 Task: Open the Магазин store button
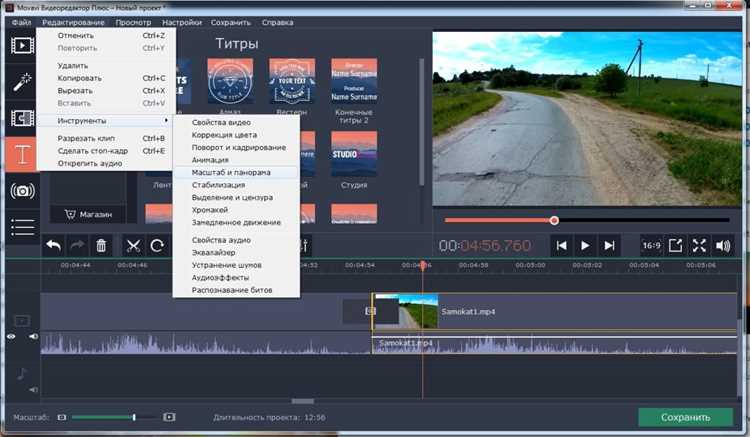(x=88, y=215)
